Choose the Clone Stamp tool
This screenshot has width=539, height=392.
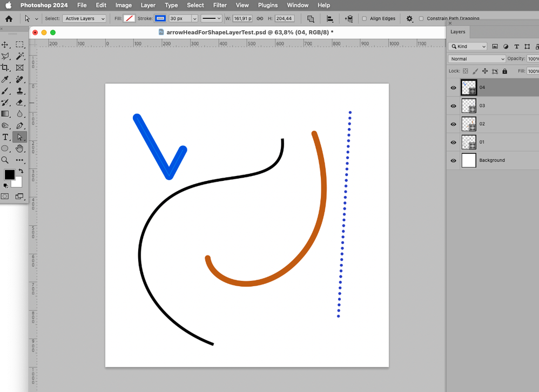tap(20, 91)
